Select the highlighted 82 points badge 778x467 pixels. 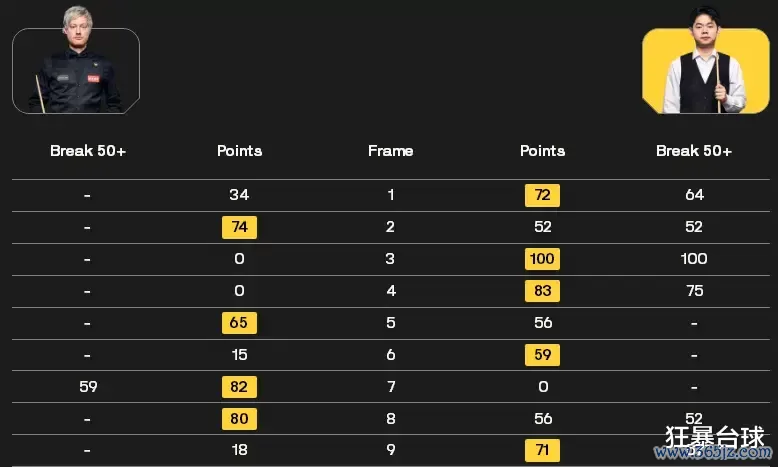coord(239,387)
